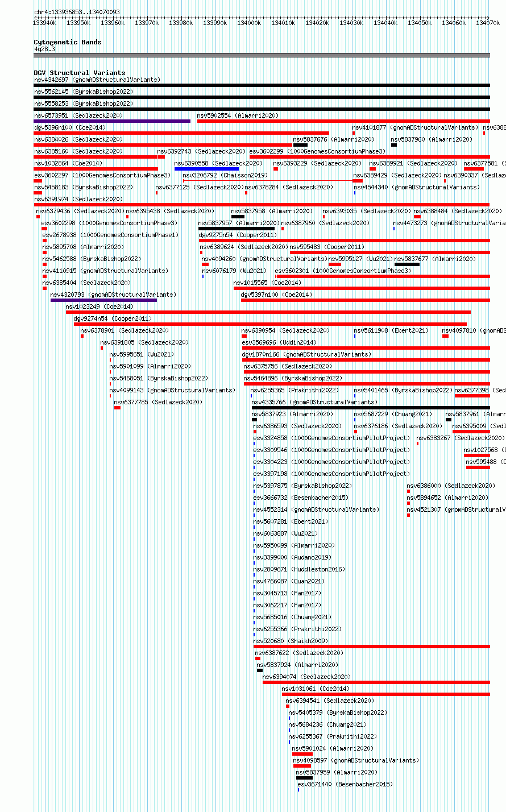Click the esv3569696 Uddin2014 label
The image size is (506, 812).
point(279,342)
